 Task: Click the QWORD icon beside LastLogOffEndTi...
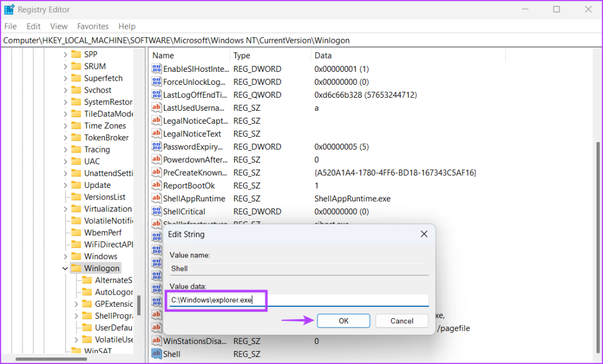click(157, 95)
